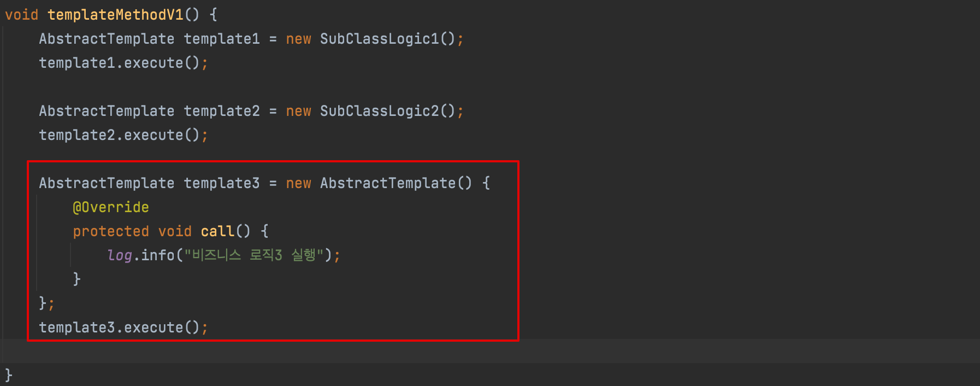The width and height of the screenshot is (980, 386).
Task: Click execute in the template3.execute() line
Action: [x=154, y=327]
